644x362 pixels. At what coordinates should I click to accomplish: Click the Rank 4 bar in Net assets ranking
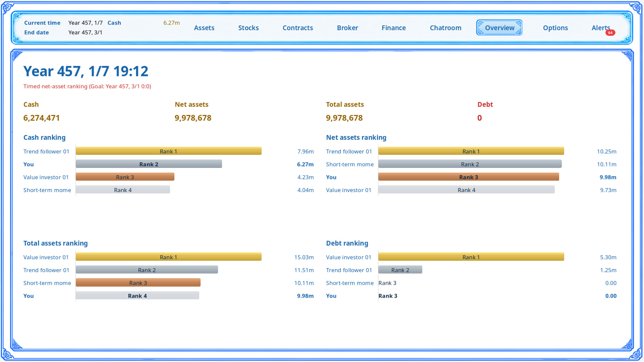click(x=466, y=190)
